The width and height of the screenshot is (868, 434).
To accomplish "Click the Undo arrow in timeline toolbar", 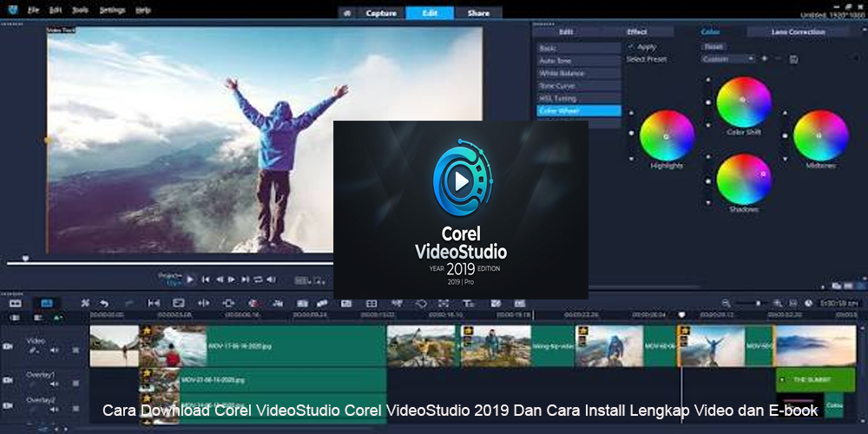I will [x=104, y=303].
